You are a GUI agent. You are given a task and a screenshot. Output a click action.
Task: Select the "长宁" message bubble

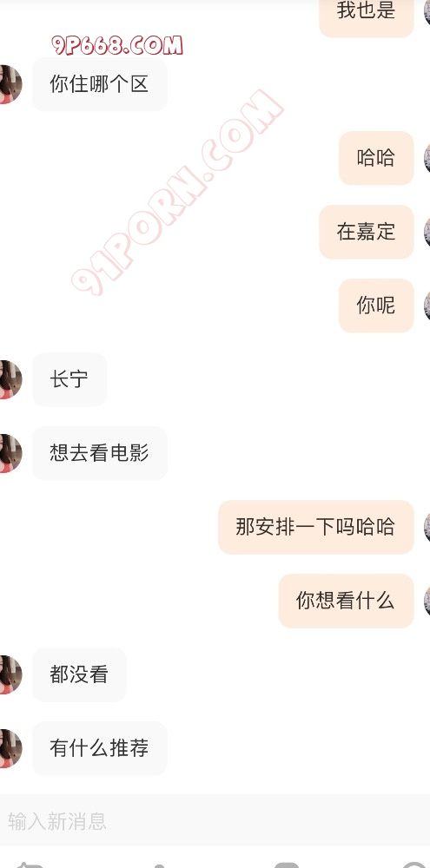[x=69, y=379]
